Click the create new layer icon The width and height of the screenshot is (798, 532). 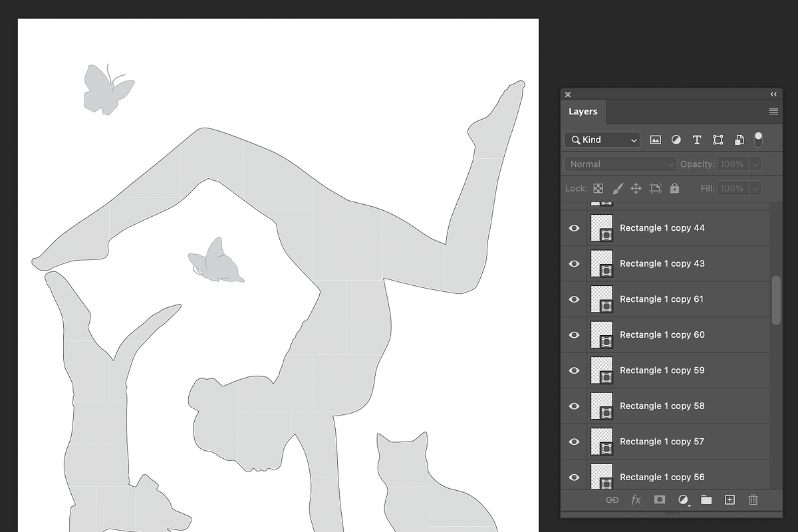[x=730, y=499]
